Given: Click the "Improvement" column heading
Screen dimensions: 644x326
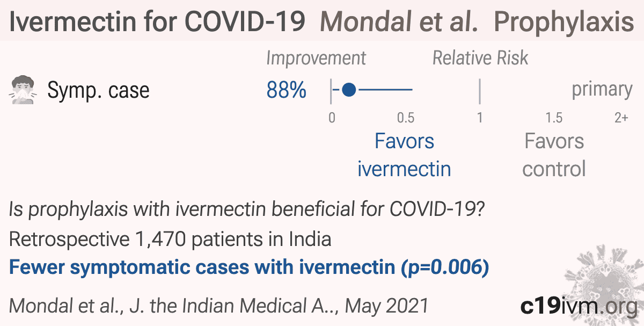Looking at the screenshot, I should (x=316, y=59).
